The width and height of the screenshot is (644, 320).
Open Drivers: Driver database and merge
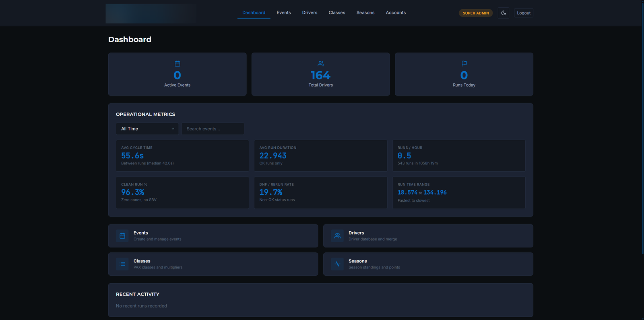click(x=428, y=236)
